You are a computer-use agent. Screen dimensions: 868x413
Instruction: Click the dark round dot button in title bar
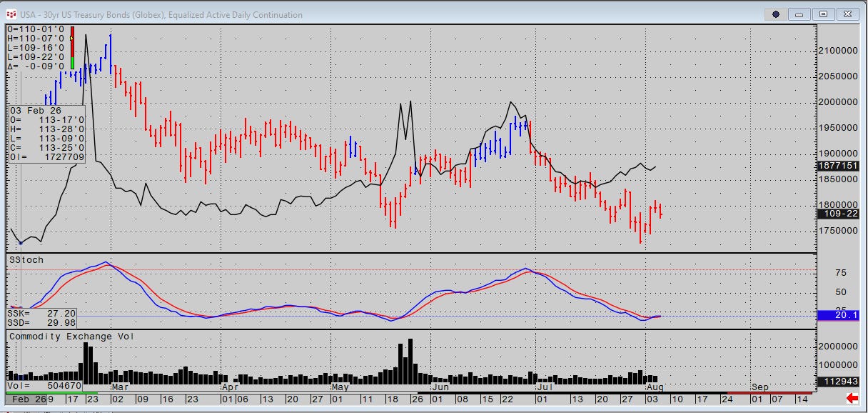click(776, 14)
